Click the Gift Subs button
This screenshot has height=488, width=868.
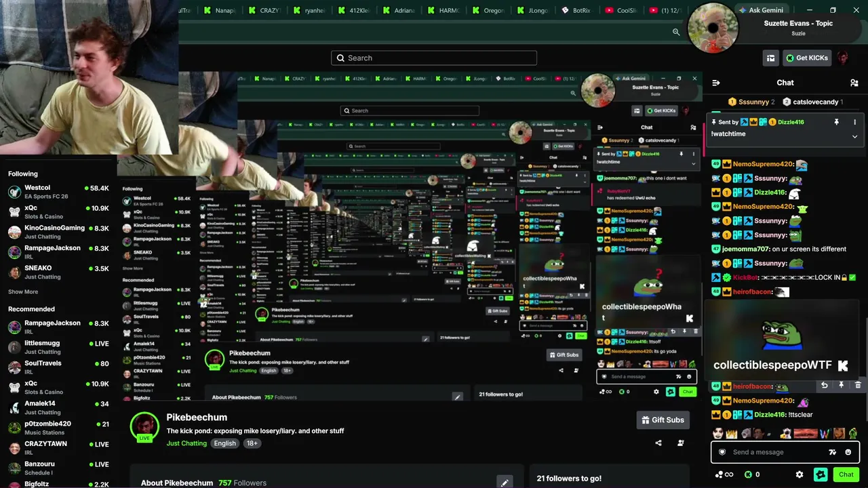(663, 420)
